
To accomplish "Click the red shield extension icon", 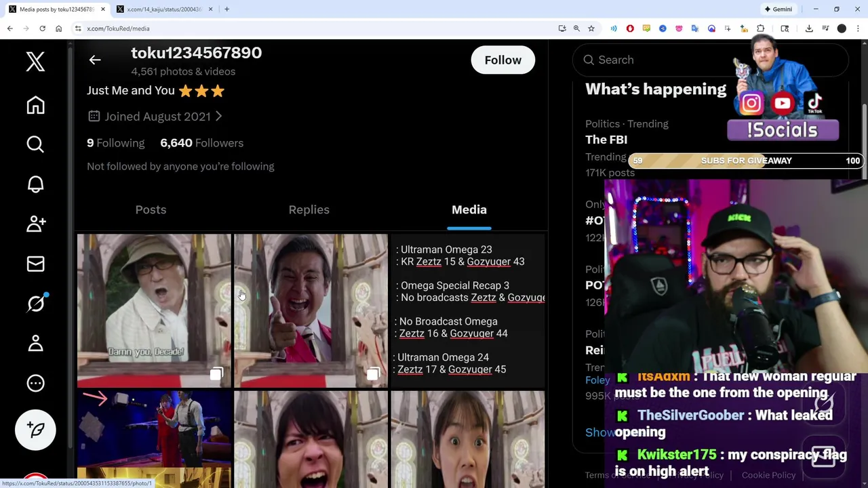I will (630, 28).
